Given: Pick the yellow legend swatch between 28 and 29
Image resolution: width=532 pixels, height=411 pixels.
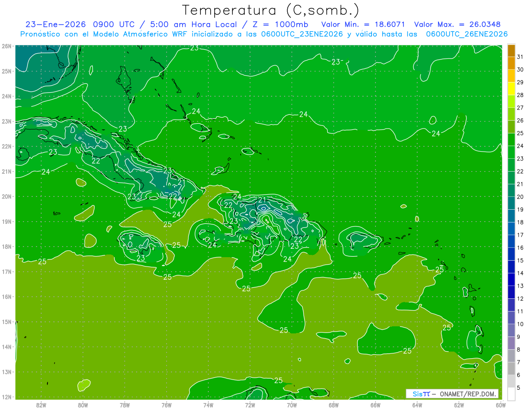Looking at the screenshot, I should 511,89.
